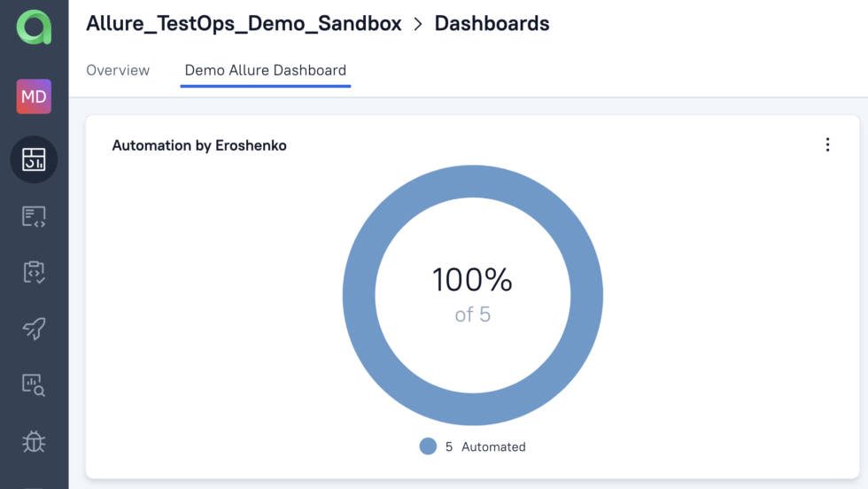Screen dimensions: 868x489
Task: Click the Allure_TestOps_Demo_Sandbox breadcrumb link
Action: click(x=244, y=23)
